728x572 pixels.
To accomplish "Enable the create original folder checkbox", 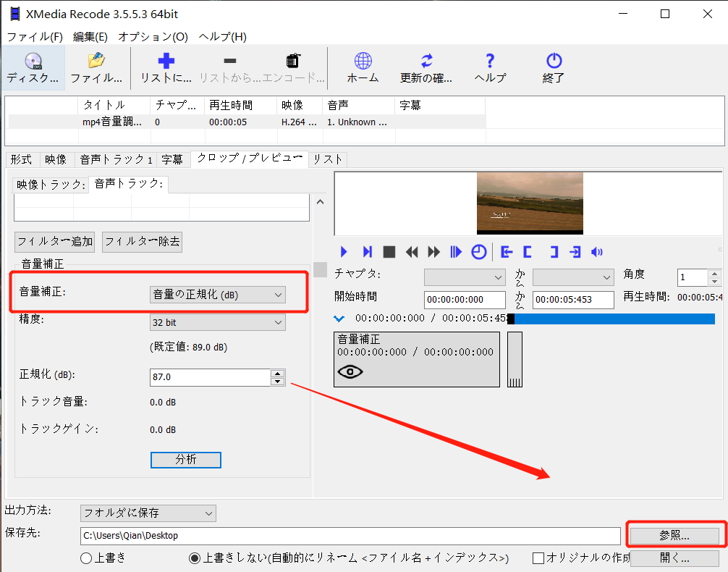I will (538, 558).
